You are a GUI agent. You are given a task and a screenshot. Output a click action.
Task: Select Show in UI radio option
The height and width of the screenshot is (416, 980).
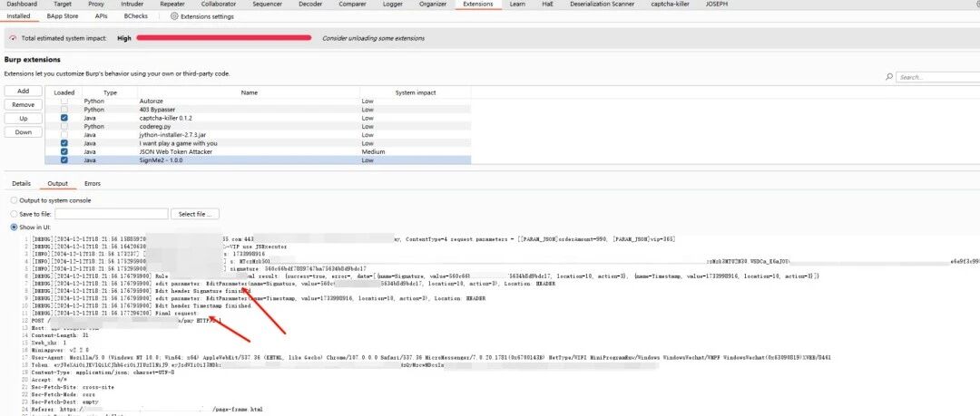14,227
